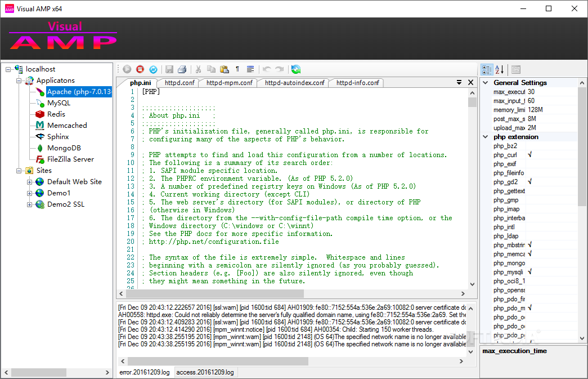Enable the php_bz2 extension value cell

551,146
